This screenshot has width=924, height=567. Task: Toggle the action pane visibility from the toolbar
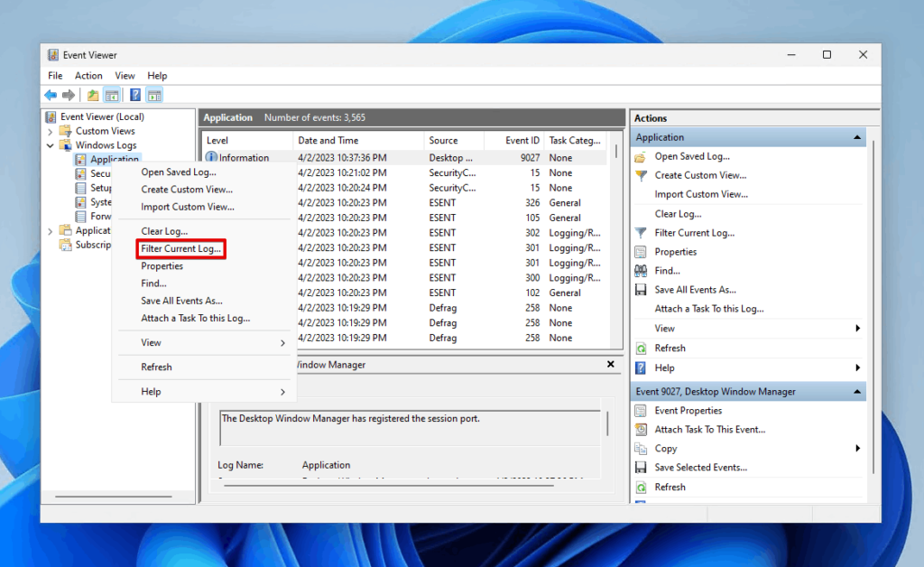[154, 94]
